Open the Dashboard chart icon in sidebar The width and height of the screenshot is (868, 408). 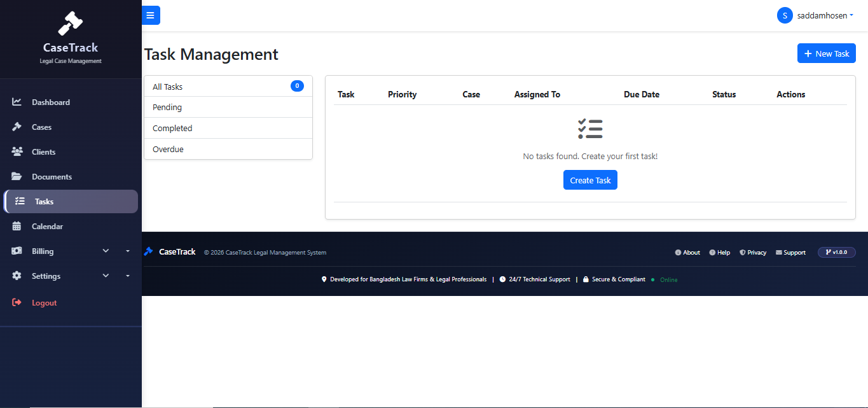17,102
